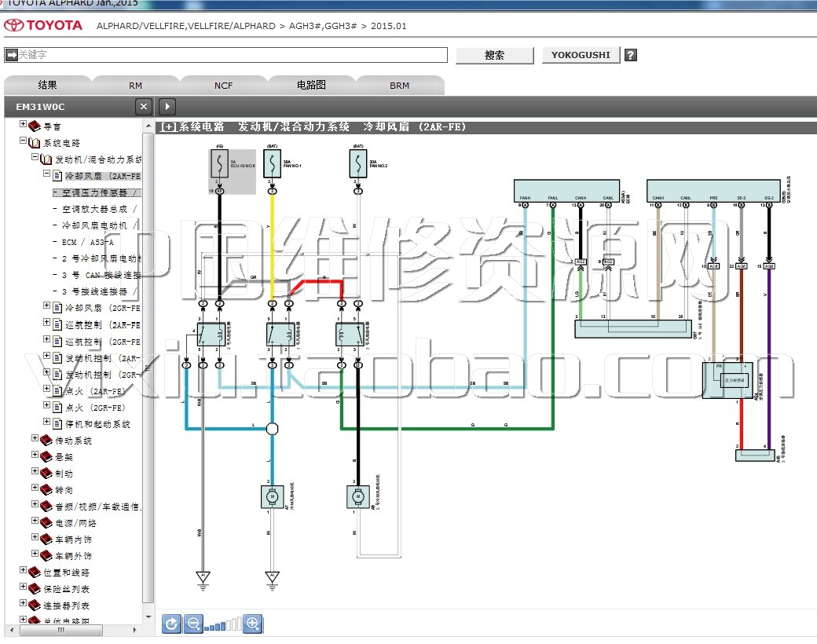Collapse the 系统电路 tree node

(23, 140)
